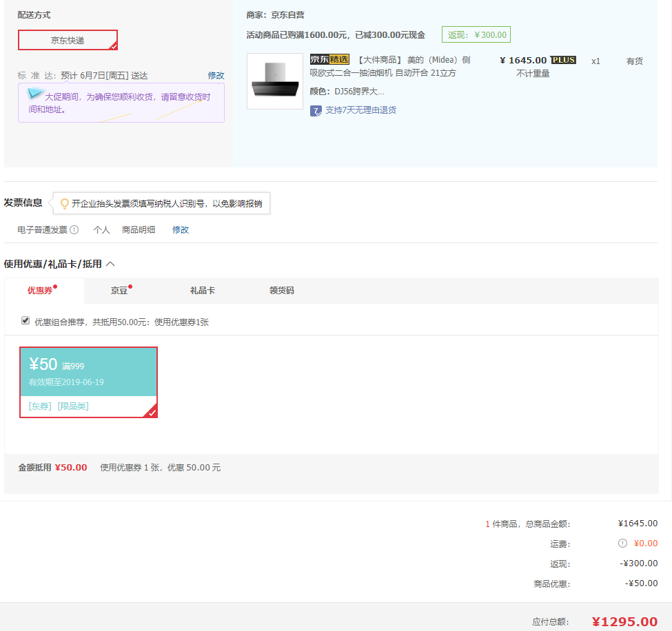Click the 使用优惠券 1 张 summary text
The width and height of the screenshot is (672, 631).
click(161, 468)
